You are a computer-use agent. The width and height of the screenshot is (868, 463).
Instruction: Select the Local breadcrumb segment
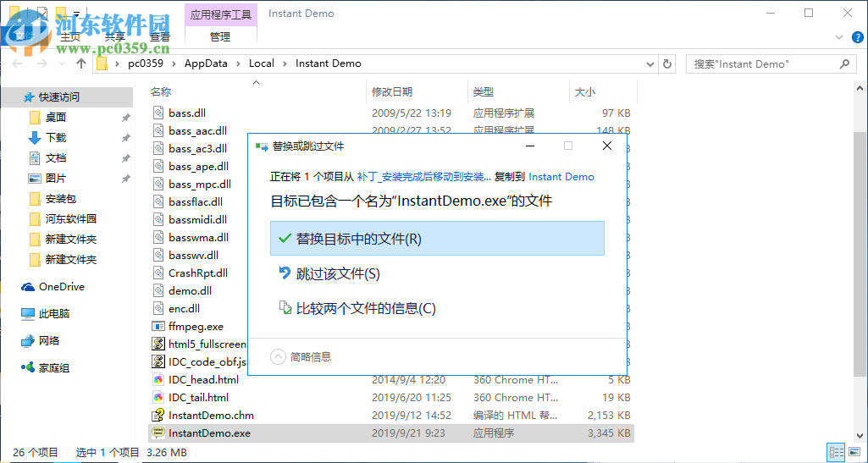262,63
